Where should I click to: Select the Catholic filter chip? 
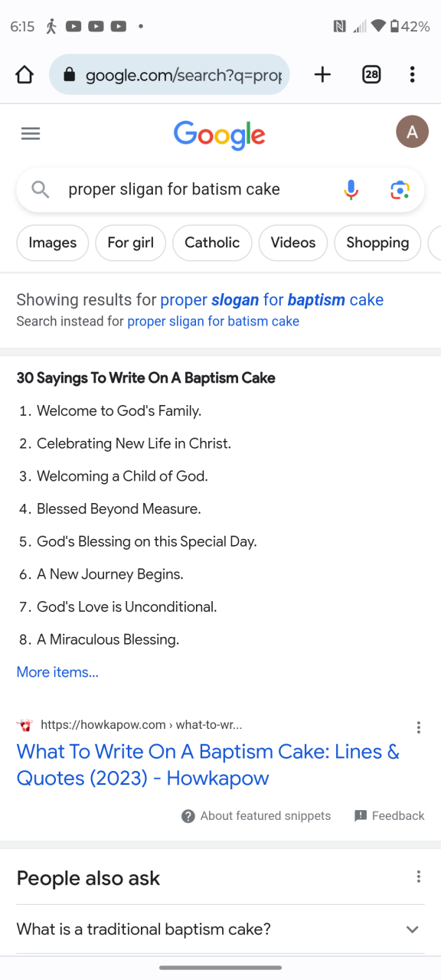point(212,243)
